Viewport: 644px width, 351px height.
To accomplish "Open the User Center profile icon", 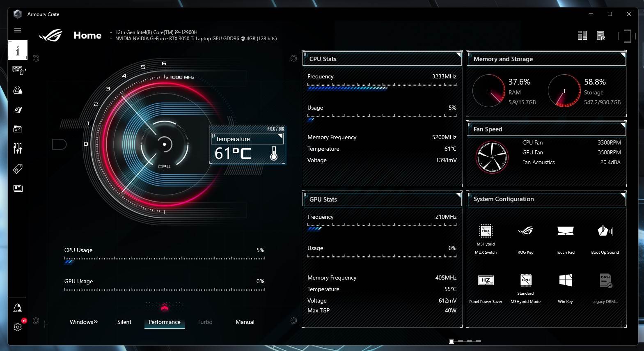I will pyautogui.click(x=18, y=308).
